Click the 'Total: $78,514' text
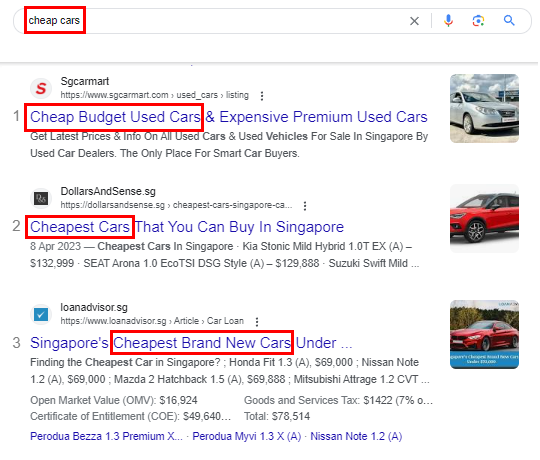The image size is (540, 460). click(x=277, y=416)
